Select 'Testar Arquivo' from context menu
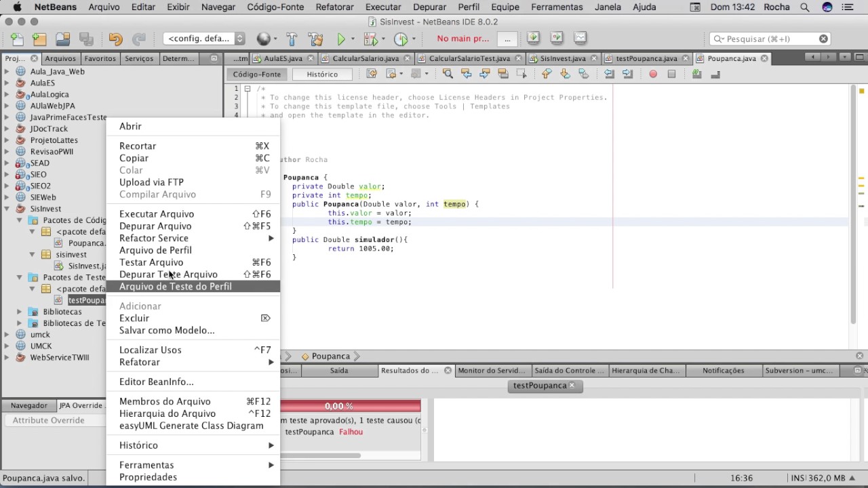This screenshot has height=488, width=868. pyautogui.click(x=193, y=262)
